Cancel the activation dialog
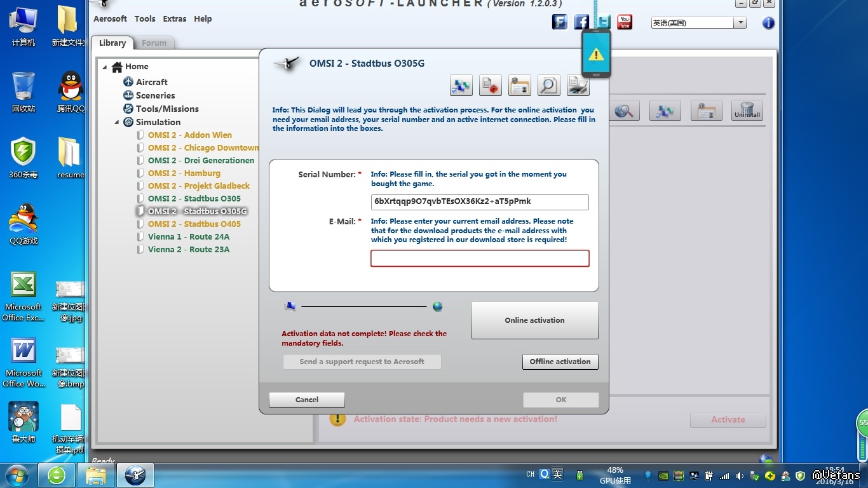This screenshot has width=868, height=488. (307, 400)
